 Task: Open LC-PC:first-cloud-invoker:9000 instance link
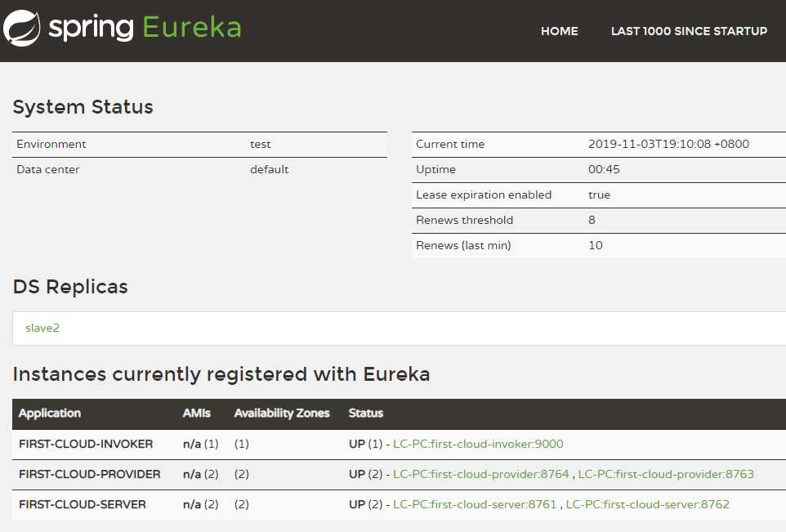click(478, 444)
